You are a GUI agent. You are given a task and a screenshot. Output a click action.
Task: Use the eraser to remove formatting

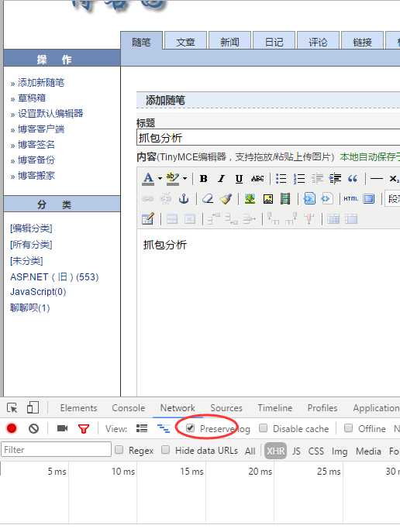208,199
